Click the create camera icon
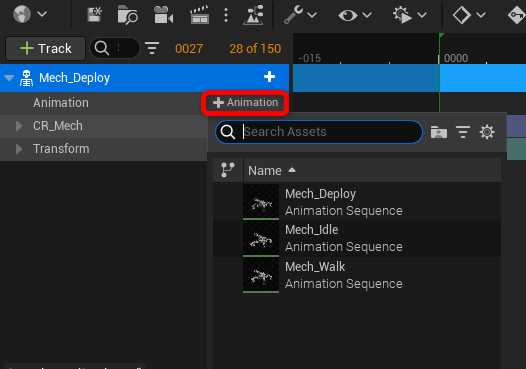This screenshot has height=369, width=526. tap(163, 15)
